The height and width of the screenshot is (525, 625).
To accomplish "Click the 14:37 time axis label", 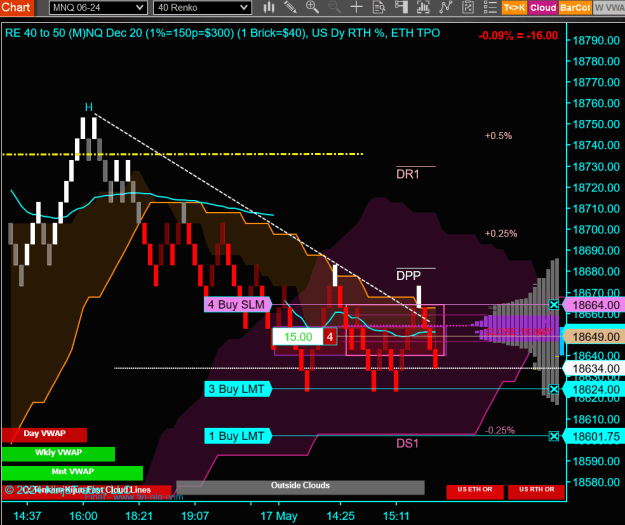I will click(27, 516).
